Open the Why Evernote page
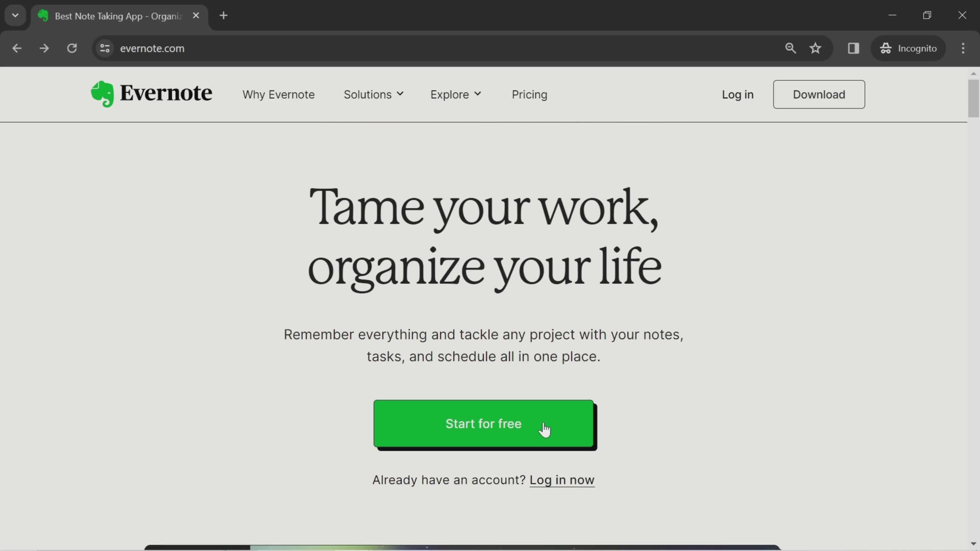The width and height of the screenshot is (980, 551). click(278, 94)
